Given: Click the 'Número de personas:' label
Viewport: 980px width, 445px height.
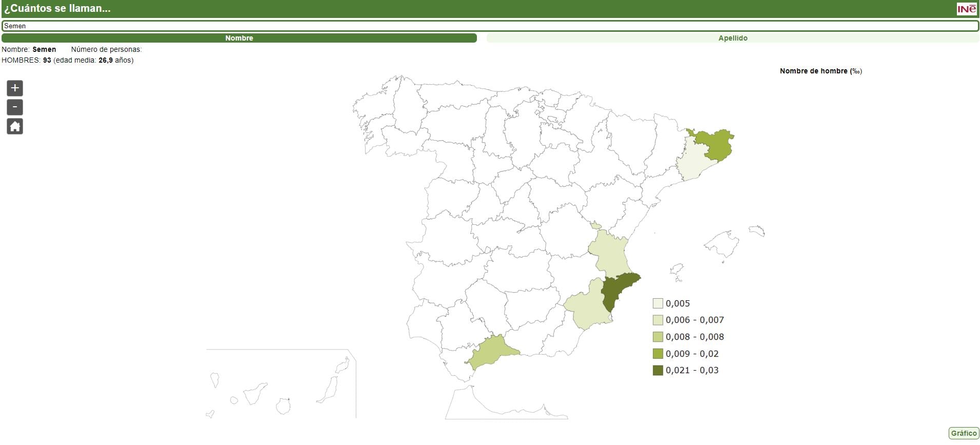Looking at the screenshot, I should (106, 49).
